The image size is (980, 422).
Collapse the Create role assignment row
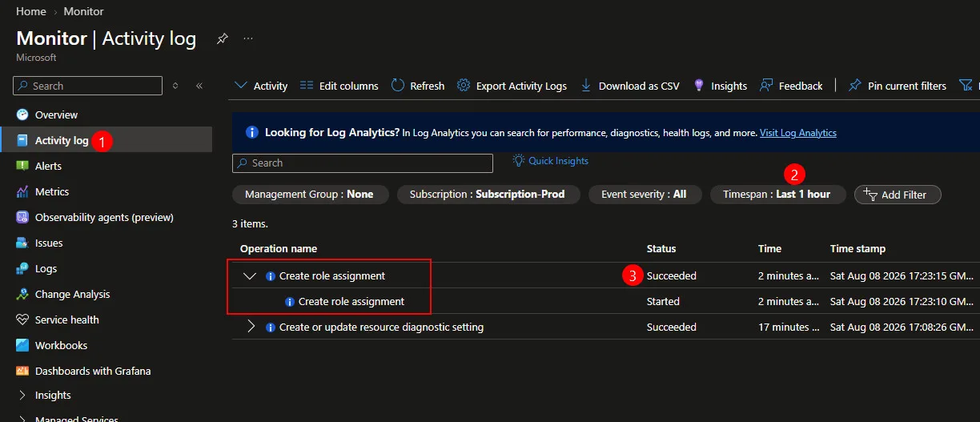point(250,275)
